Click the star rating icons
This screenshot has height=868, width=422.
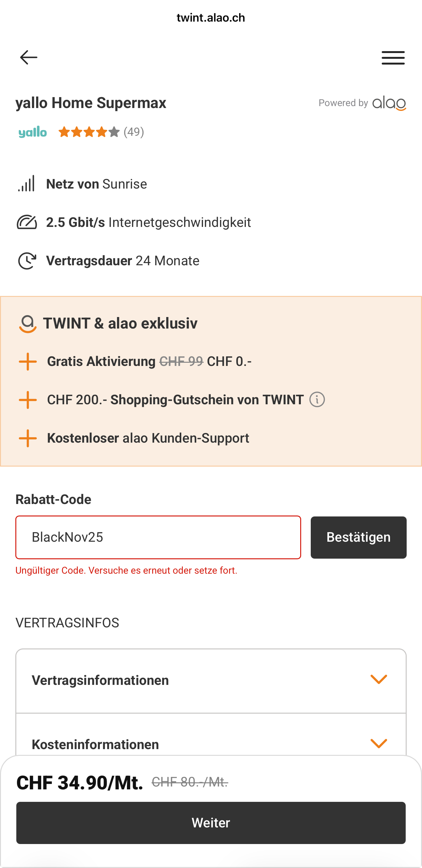point(89,132)
